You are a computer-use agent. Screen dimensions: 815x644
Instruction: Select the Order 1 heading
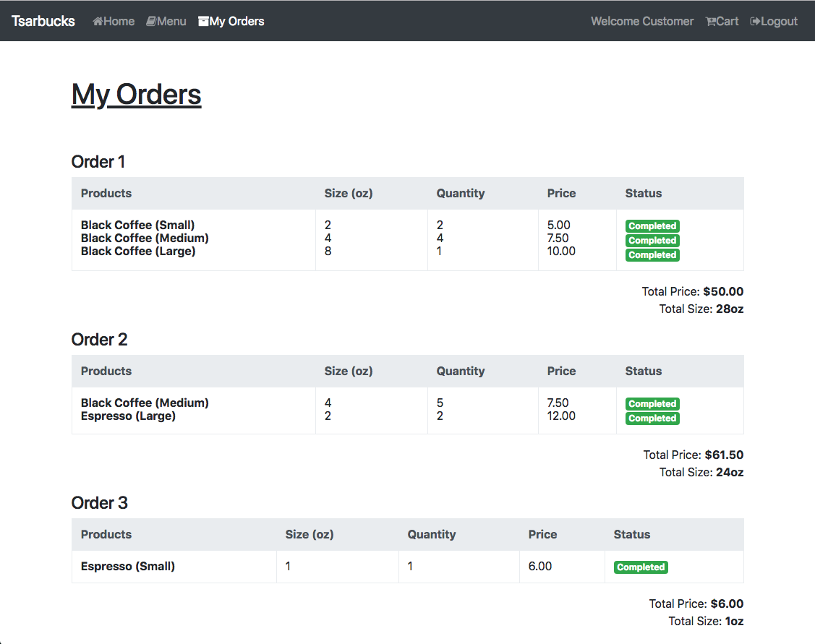point(98,161)
